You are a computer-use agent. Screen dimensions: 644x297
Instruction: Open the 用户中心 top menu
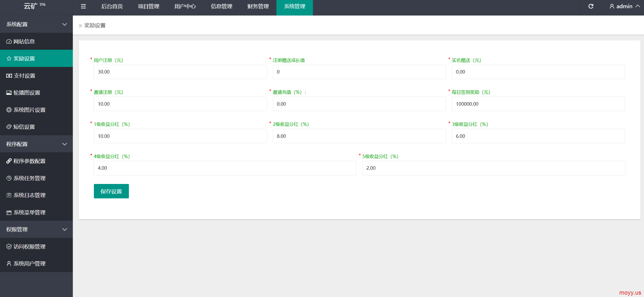coord(185,6)
